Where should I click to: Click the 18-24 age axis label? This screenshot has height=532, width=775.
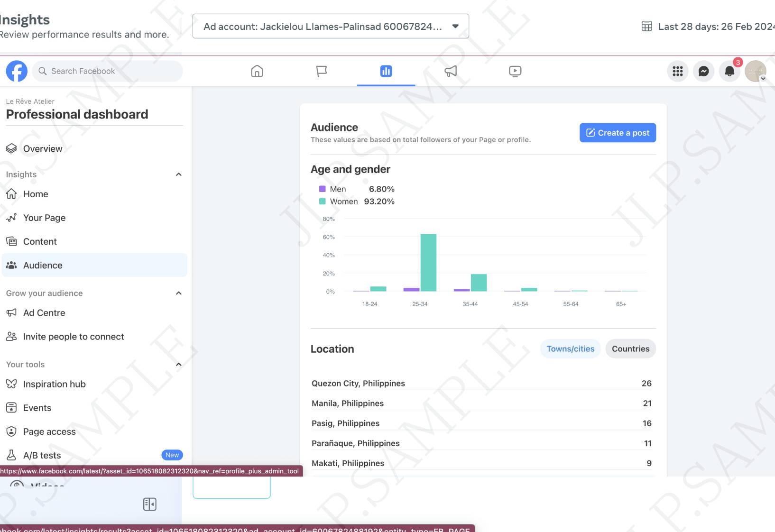click(x=369, y=304)
